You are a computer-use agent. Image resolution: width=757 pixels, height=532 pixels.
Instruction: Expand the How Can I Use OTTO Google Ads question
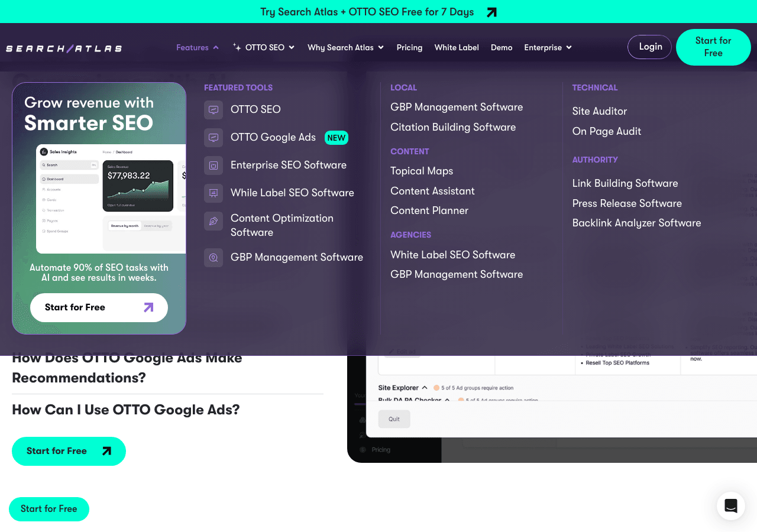tap(126, 410)
